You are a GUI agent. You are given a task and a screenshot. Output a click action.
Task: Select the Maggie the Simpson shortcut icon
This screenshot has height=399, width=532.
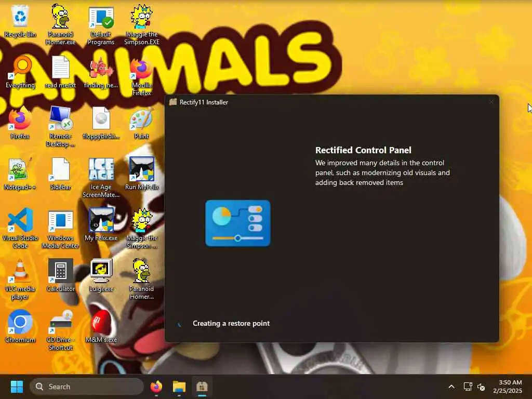(x=141, y=229)
